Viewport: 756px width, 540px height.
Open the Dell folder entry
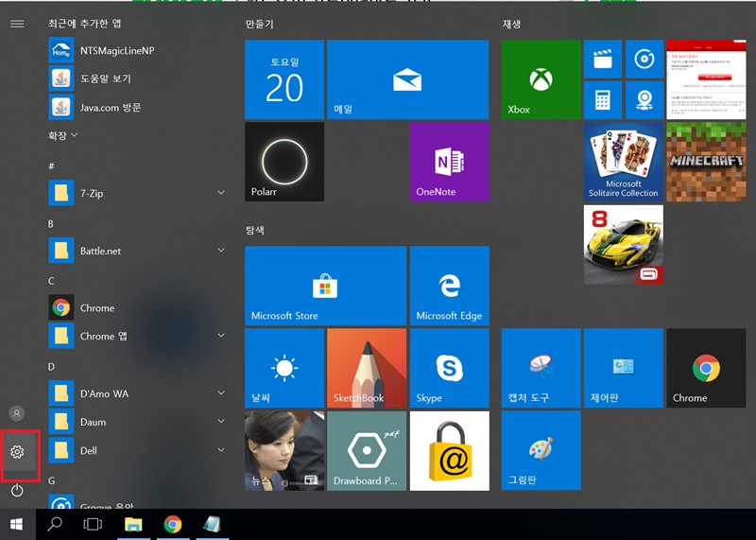[x=137, y=450]
